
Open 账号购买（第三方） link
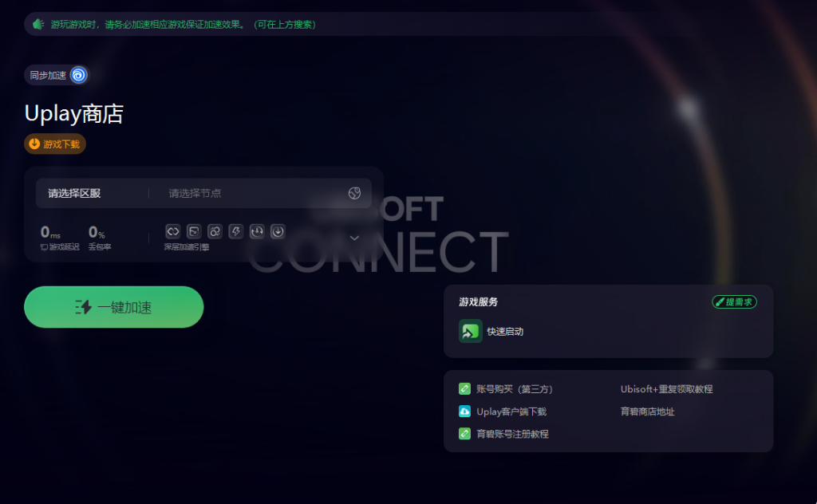tap(515, 389)
